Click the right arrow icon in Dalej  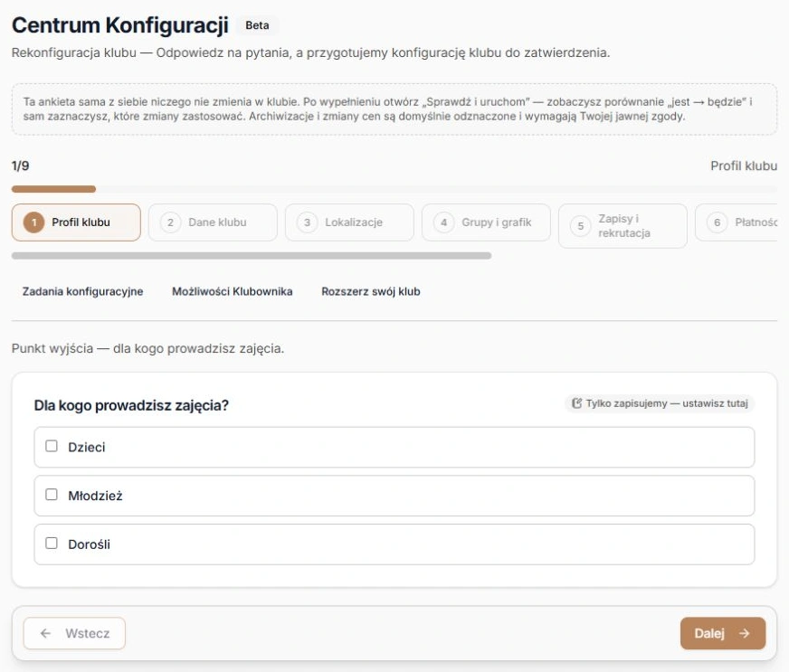[745, 633]
